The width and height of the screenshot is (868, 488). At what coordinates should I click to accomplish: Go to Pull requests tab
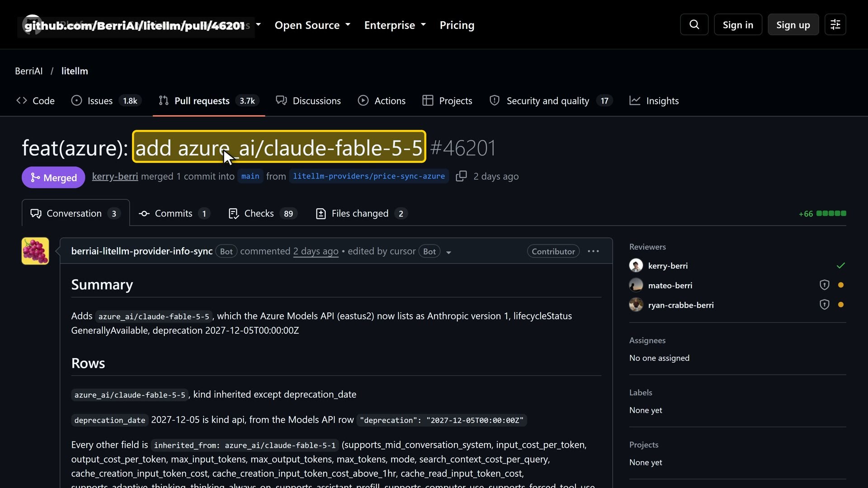click(209, 101)
